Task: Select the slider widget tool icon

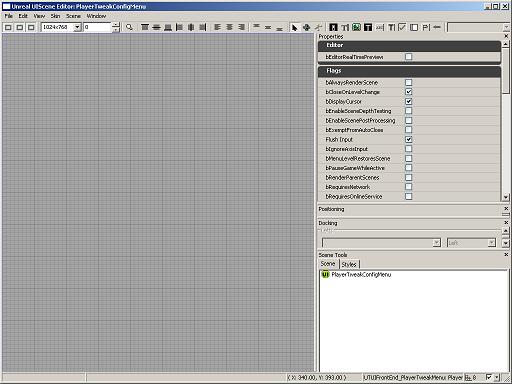Action: (x=437, y=27)
